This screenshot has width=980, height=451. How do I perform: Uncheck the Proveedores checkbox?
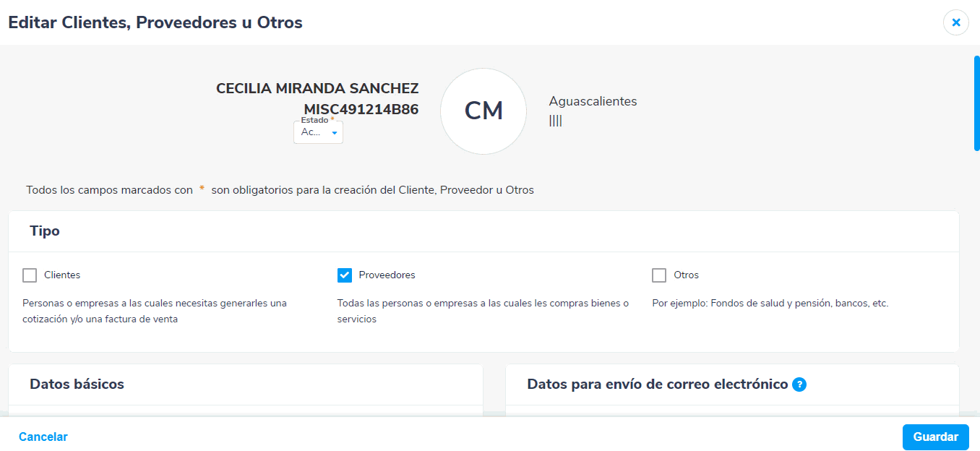345,275
